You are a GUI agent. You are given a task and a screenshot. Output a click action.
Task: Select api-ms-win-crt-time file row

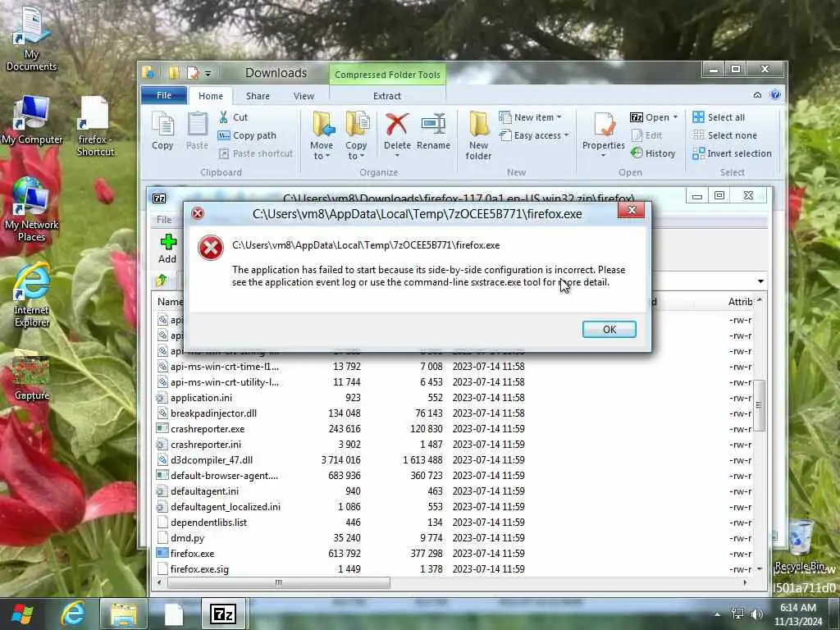click(225, 367)
